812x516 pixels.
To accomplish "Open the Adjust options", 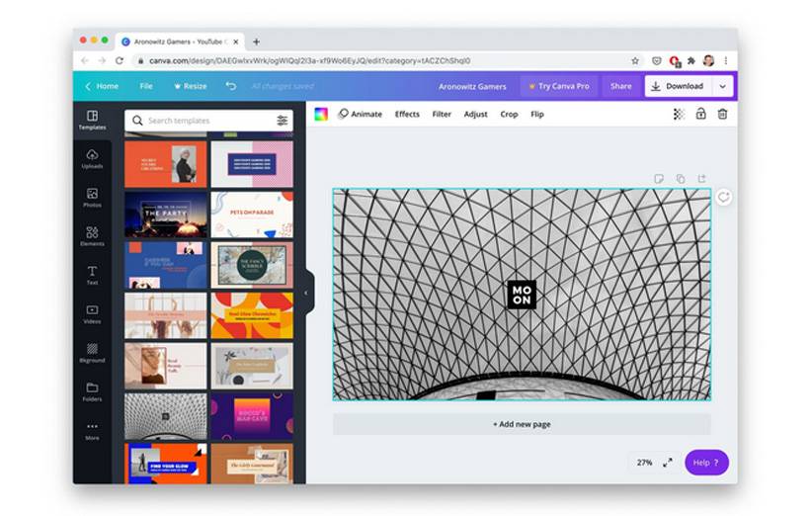I will point(475,114).
